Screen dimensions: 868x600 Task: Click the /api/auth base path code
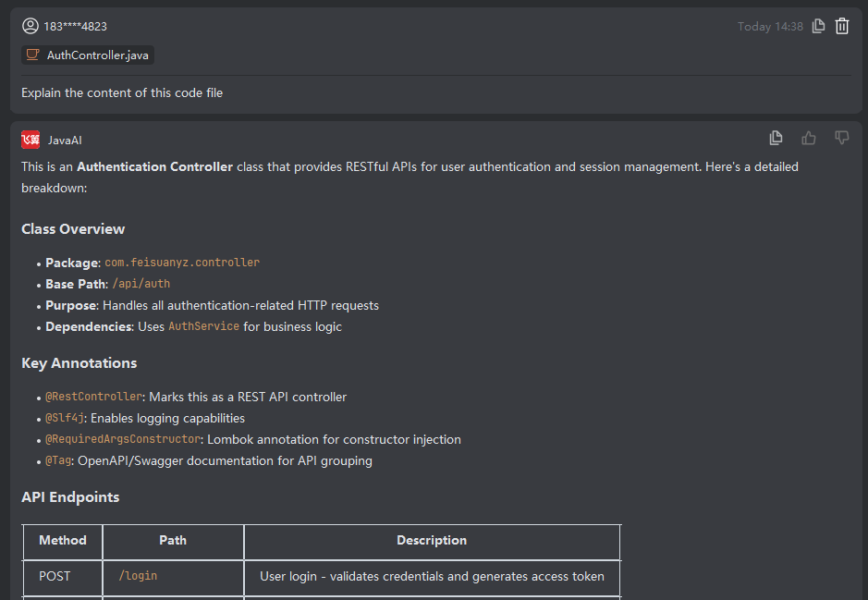pyautogui.click(x=141, y=284)
